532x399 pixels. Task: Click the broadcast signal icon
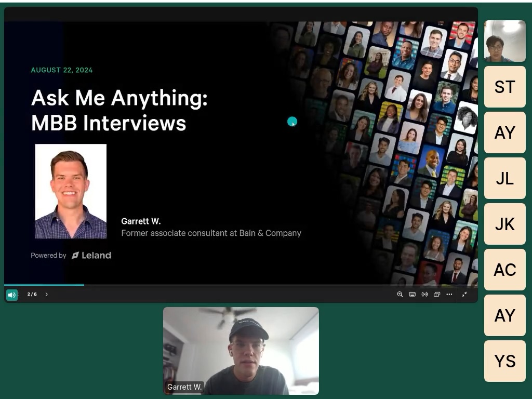pyautogui.click(x=424, y=294)
